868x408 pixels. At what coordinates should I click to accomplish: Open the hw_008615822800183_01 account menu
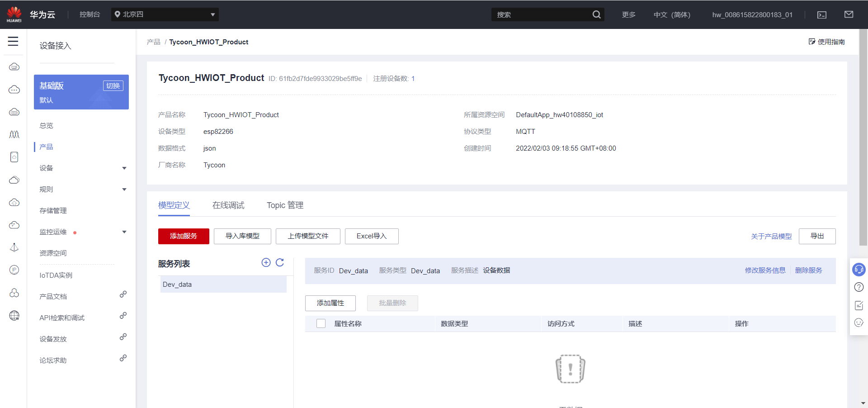(x=752, y=15)
